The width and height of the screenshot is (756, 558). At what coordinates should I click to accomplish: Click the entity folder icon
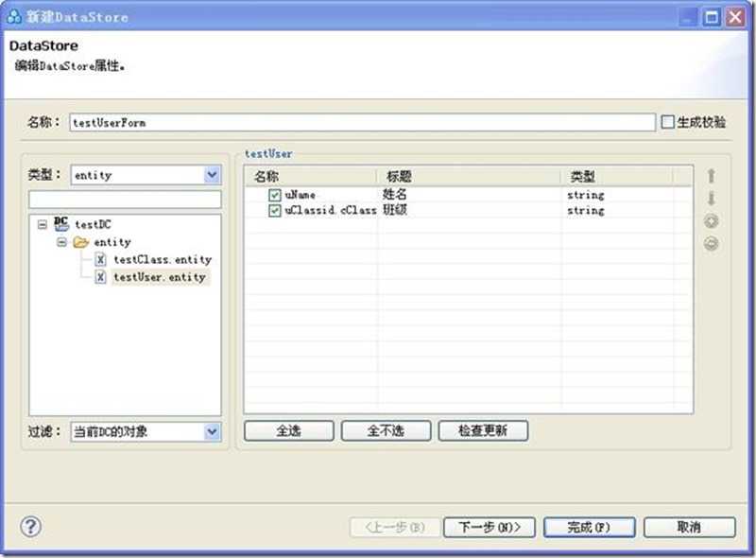pyautogui.click(x=80, y=242)
